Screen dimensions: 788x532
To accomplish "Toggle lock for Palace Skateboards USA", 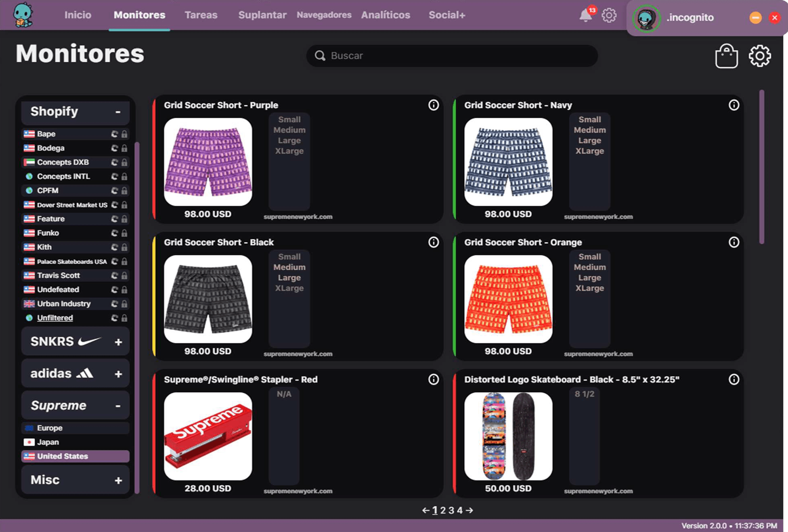I will point(124,261).
